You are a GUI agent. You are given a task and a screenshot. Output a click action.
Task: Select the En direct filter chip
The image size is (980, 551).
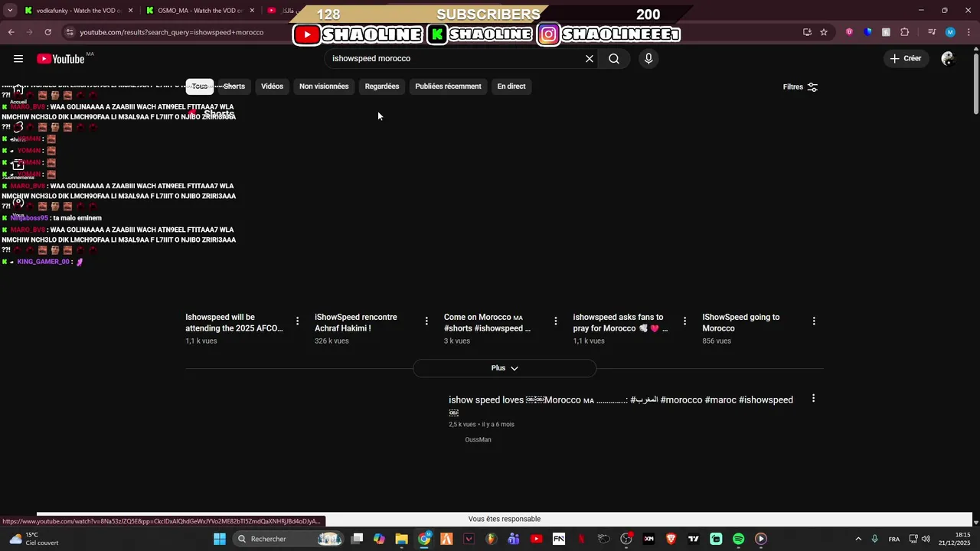(511, 86)
